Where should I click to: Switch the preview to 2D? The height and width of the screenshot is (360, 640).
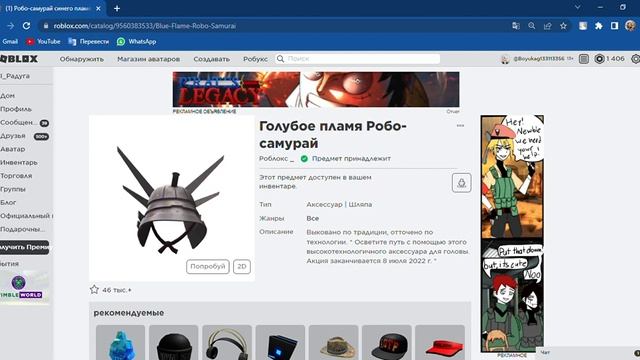(x=242, y=267)
